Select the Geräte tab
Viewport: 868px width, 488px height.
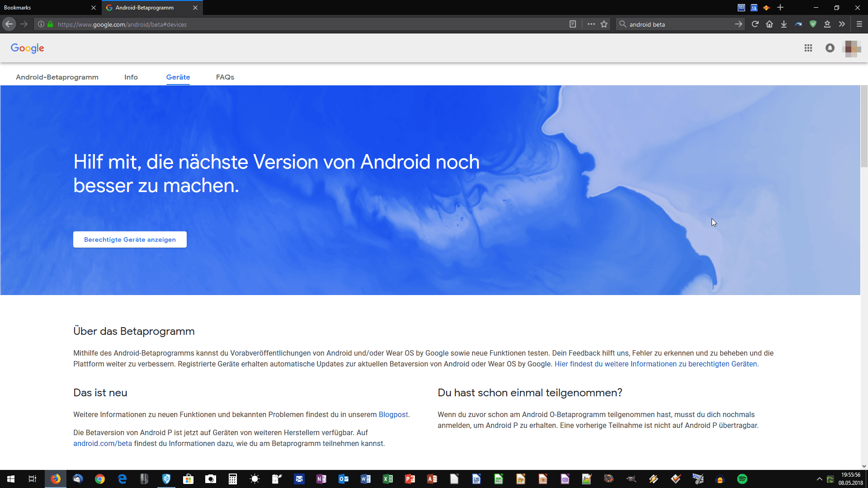tap(178, 77)
